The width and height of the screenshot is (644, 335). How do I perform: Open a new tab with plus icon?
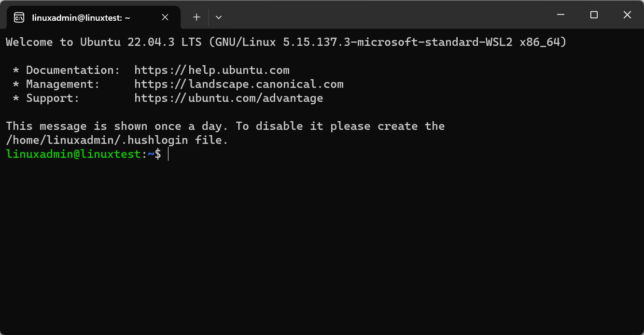tap(196, 17)
